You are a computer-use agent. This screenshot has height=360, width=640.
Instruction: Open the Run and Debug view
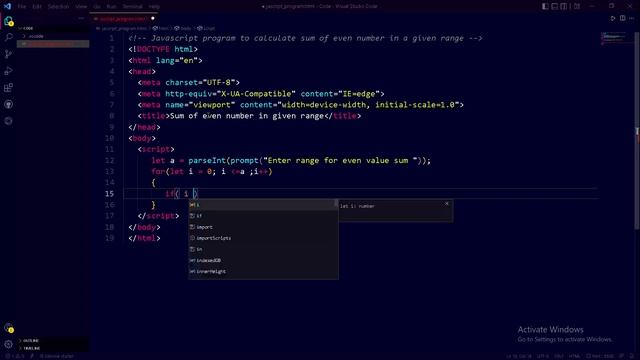point(8,71)
